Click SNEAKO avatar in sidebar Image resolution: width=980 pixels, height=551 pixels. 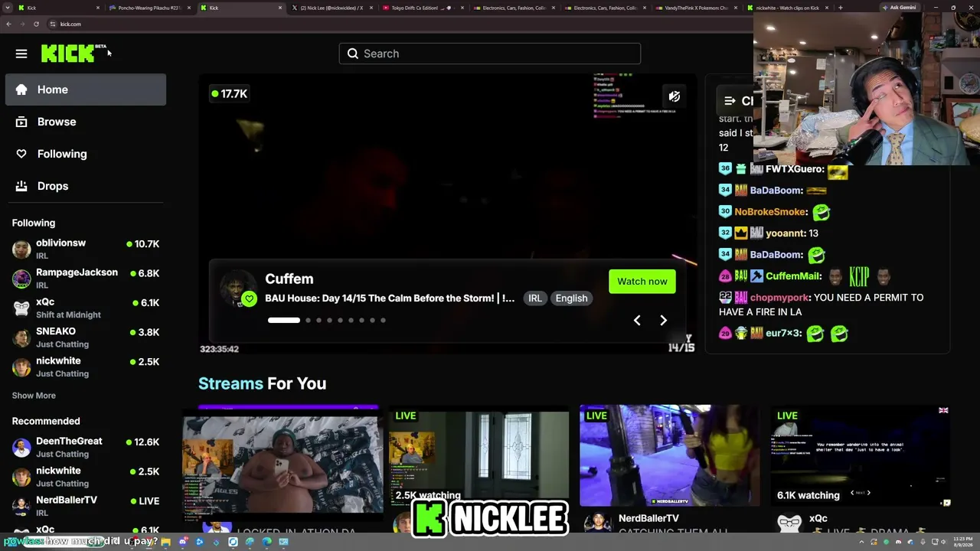point(21,337)
